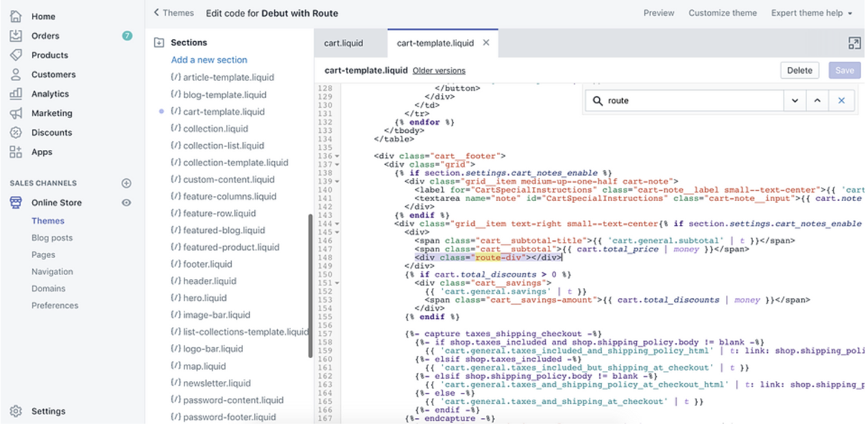This screenshot has height=432, width=868.
Task: Open the Home icon in sidebar
Action: 16,16
